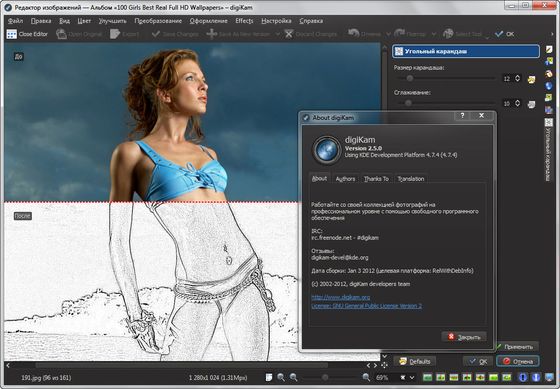The image size is (560, 389).
Task: Open the Вид menu
Action: tap(64, 21)
